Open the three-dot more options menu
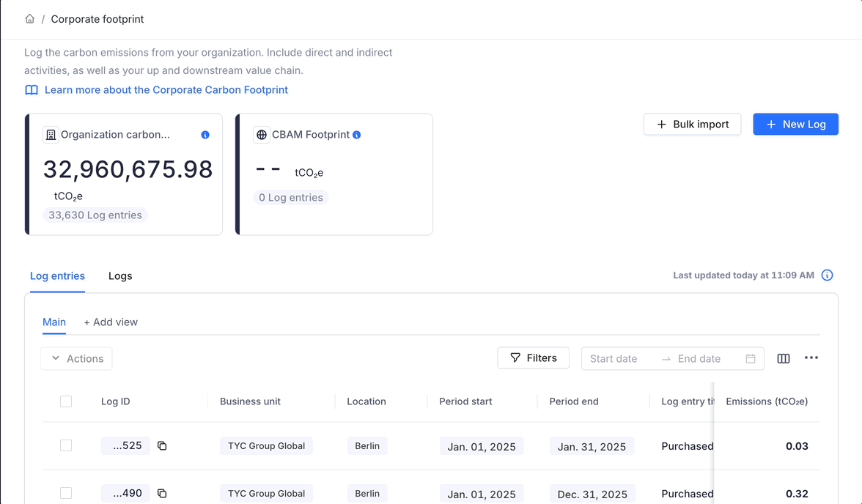Viewport: 862px width, 504px height. click(x=811, y=358)
